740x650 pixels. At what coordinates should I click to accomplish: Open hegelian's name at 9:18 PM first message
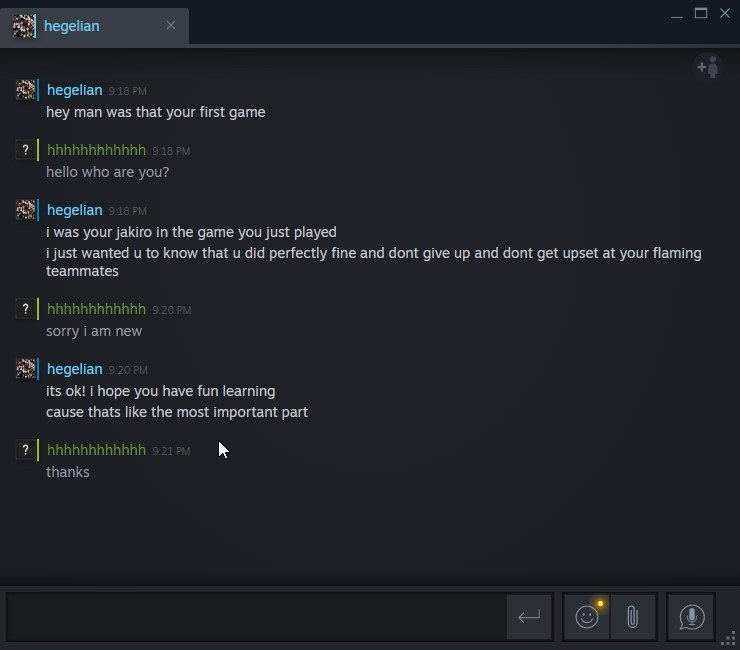click(75, 90)
